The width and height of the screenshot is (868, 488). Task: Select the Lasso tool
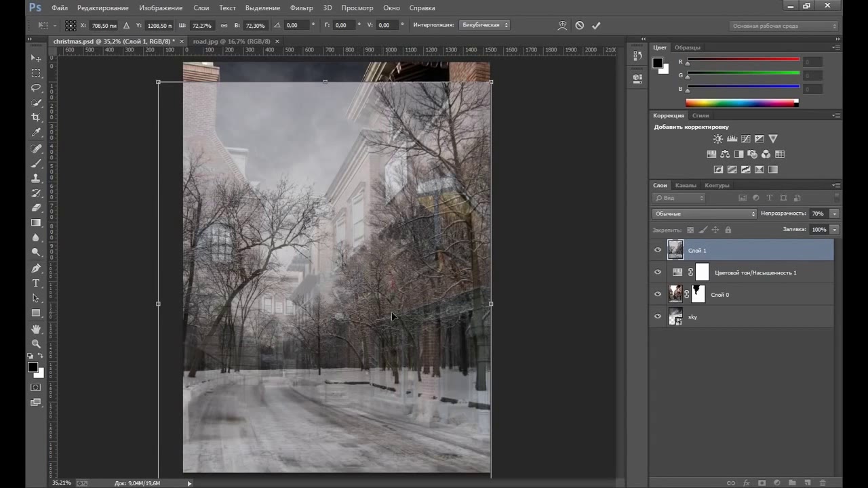point(36,87)
